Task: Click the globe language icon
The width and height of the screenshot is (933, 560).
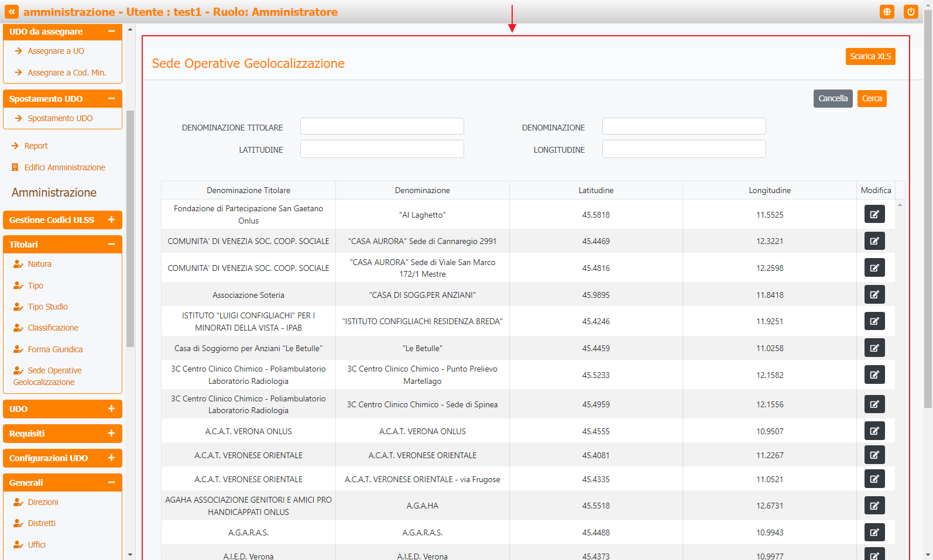Action: (x=887, y=12)
